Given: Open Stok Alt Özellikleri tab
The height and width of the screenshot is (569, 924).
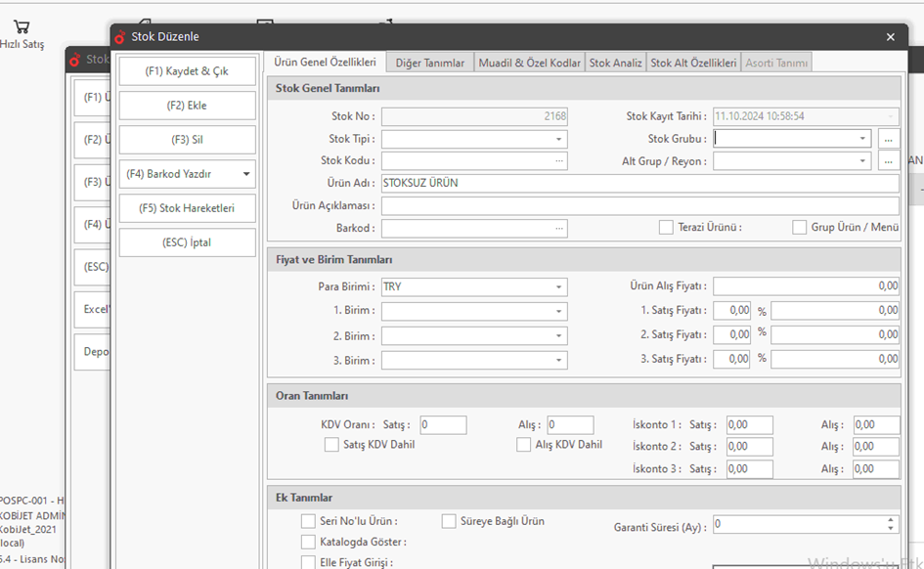Looking at the screenshot, I should point(693,63).
